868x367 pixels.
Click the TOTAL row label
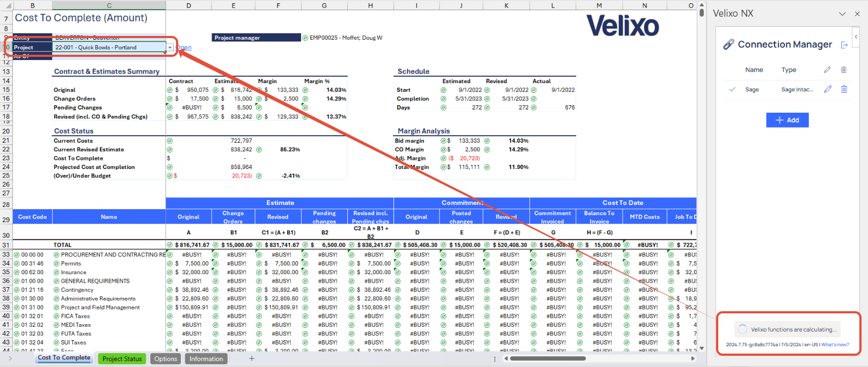62,245
